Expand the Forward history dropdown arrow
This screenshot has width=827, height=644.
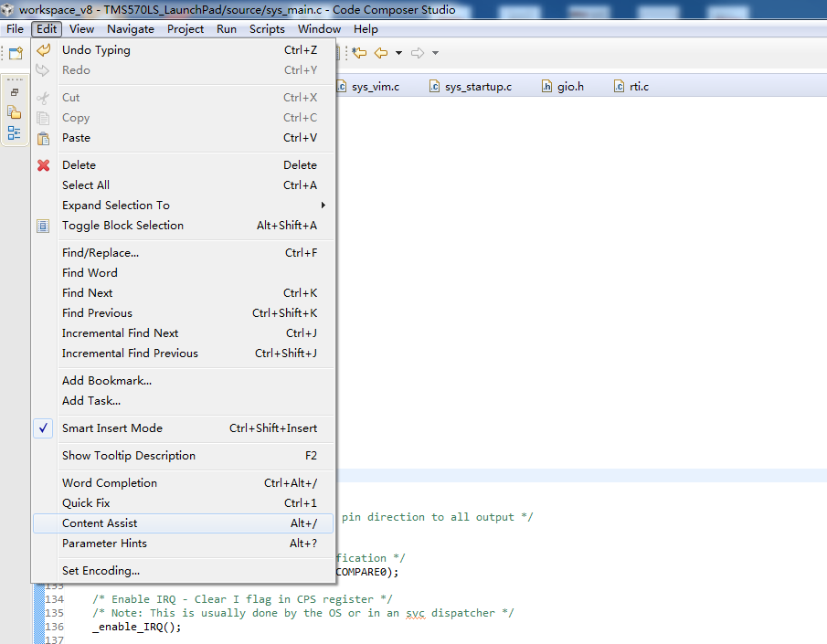435,53
